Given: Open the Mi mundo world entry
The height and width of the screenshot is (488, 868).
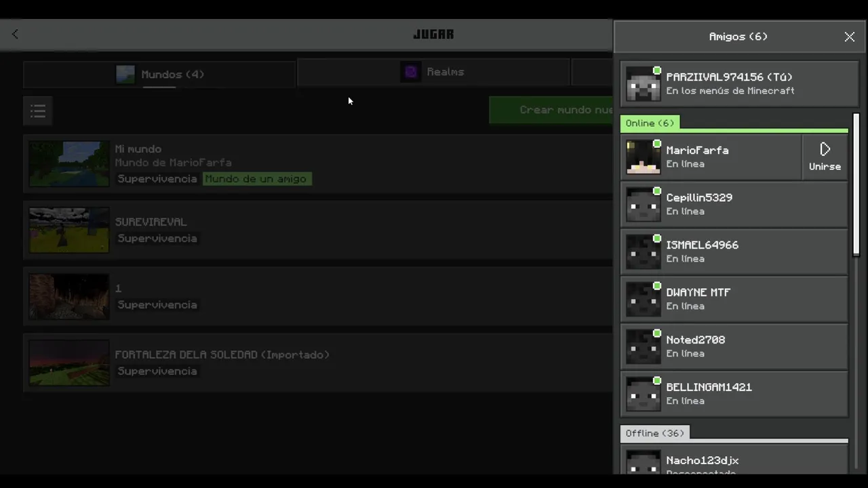Looking at the screenshot, I should (x=318, y=164).
